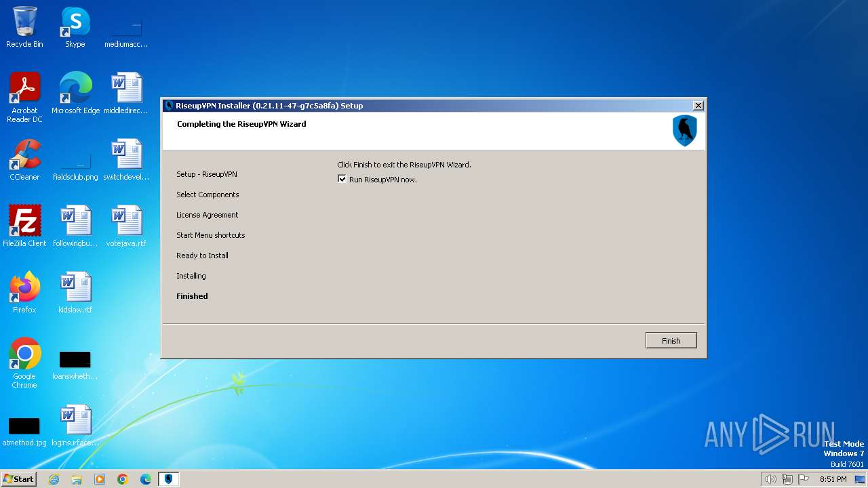868x488 pixels.
Task: Open Acrobat Reader DC desktop icon
Action: coord(24,98)
